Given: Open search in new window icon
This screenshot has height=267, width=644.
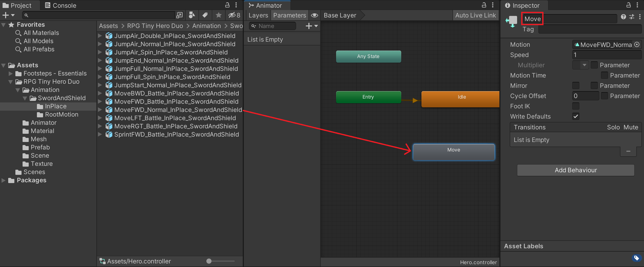Looking at the screenshot, I should [179, 15].
